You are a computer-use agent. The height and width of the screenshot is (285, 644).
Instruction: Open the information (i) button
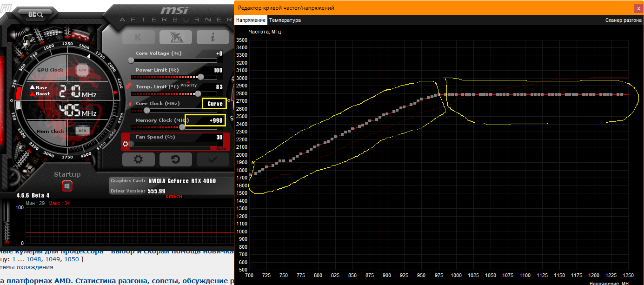[212, 37]
